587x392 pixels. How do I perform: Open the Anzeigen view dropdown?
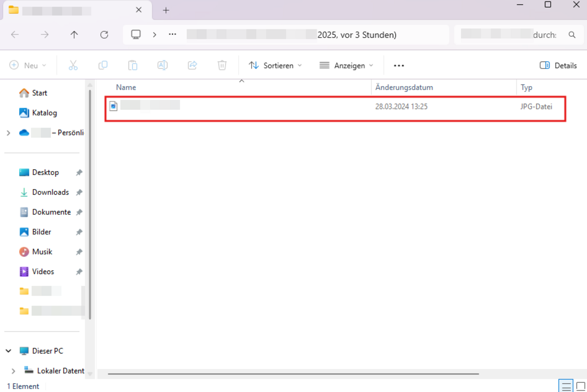tap(346, 65)
